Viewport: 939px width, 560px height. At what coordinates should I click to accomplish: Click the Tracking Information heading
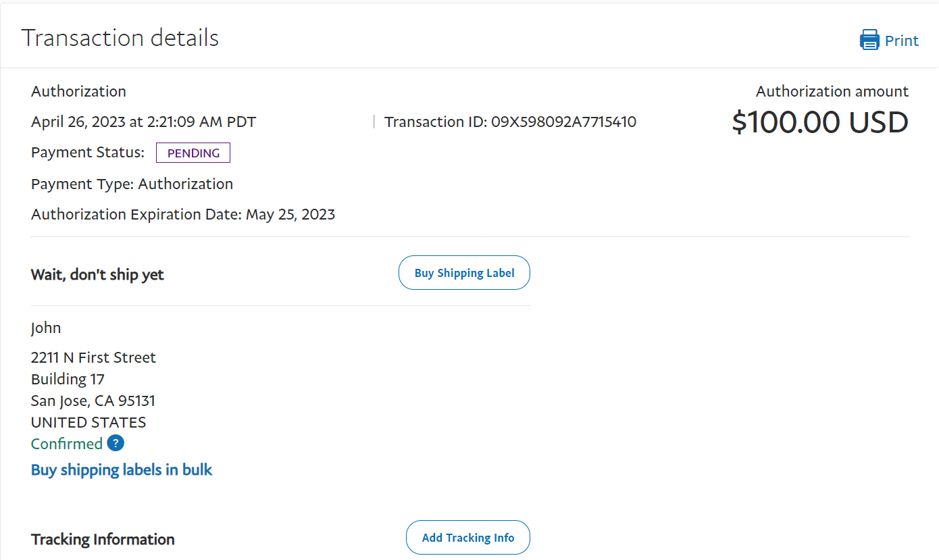click(103, 539)
